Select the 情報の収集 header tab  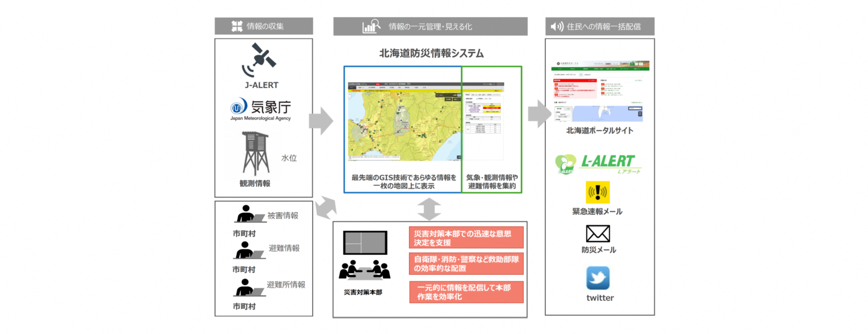[x=264, y=26]
